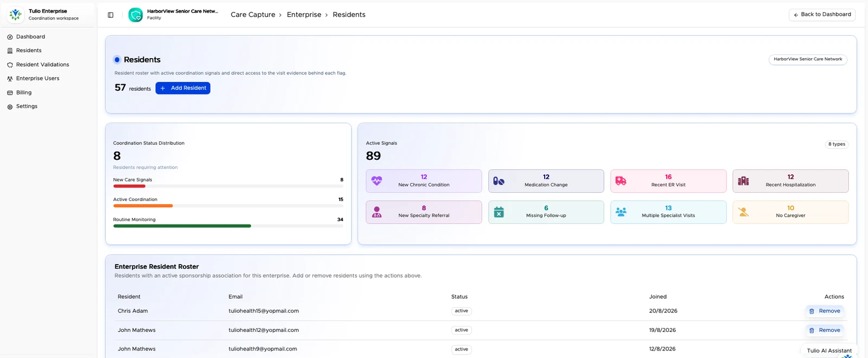Click the Tulio Enterprise logo icon
Viewport: 868px width, 358px height.
click(16, 14)
